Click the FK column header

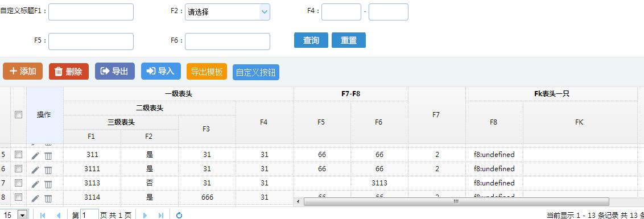[580, 122]
